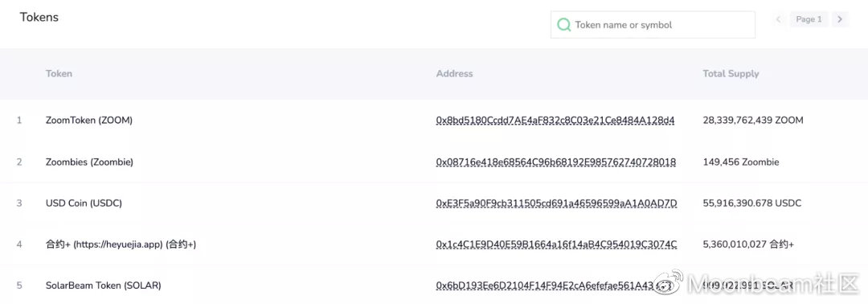This screenshot has width=868, height=304.
Task: Go to the previous page arrow
Action: 778,19
